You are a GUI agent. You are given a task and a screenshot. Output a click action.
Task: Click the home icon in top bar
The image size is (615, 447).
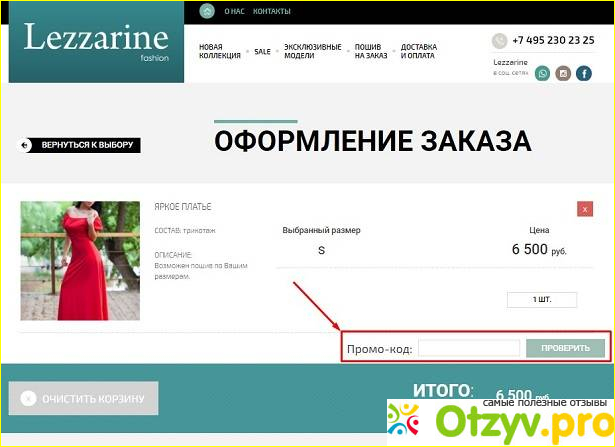(207, 11)
